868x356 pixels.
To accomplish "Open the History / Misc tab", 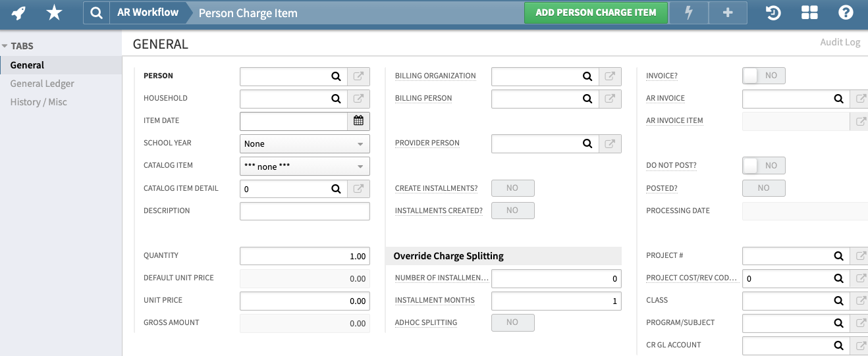I will click(38, 102).
